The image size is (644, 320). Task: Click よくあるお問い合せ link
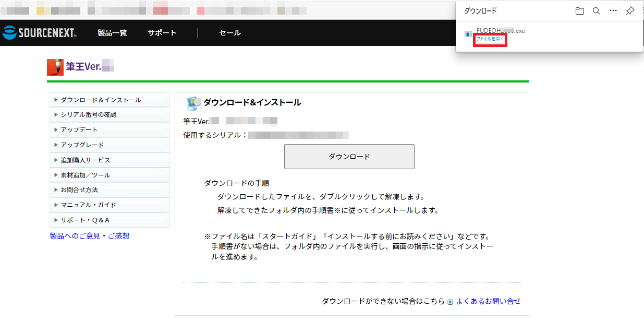(x=488, y=301)
